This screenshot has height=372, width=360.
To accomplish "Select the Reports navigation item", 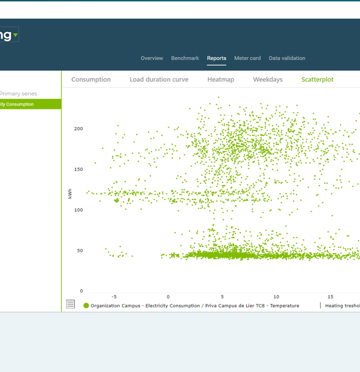I will click(x=216, y=58).
